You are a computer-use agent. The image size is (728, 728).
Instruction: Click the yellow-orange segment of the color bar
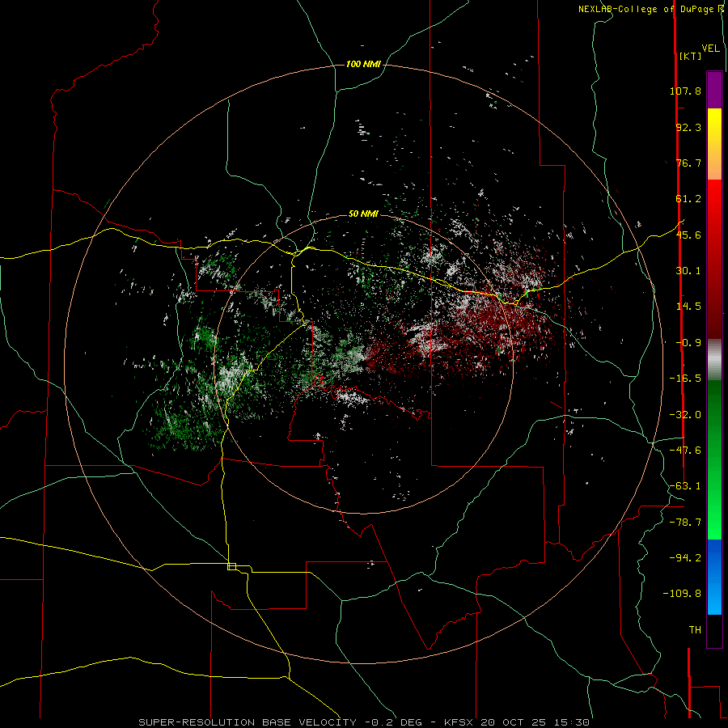pos(714,144)
